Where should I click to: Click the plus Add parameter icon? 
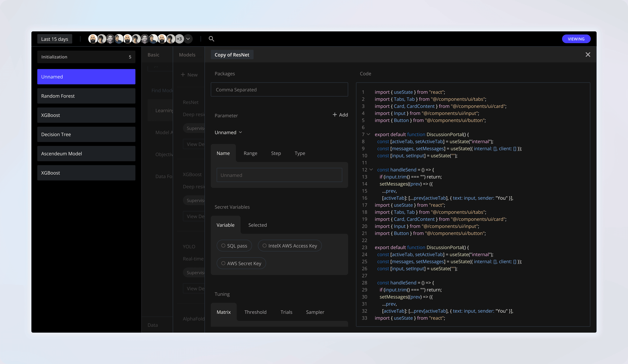[335, 115]
